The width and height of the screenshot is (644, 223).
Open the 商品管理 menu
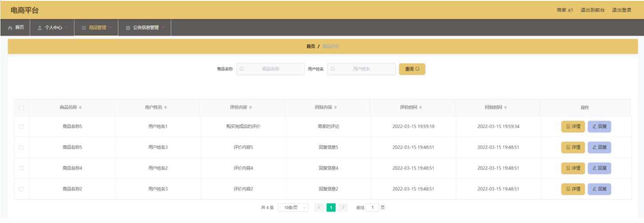point(96,28)
